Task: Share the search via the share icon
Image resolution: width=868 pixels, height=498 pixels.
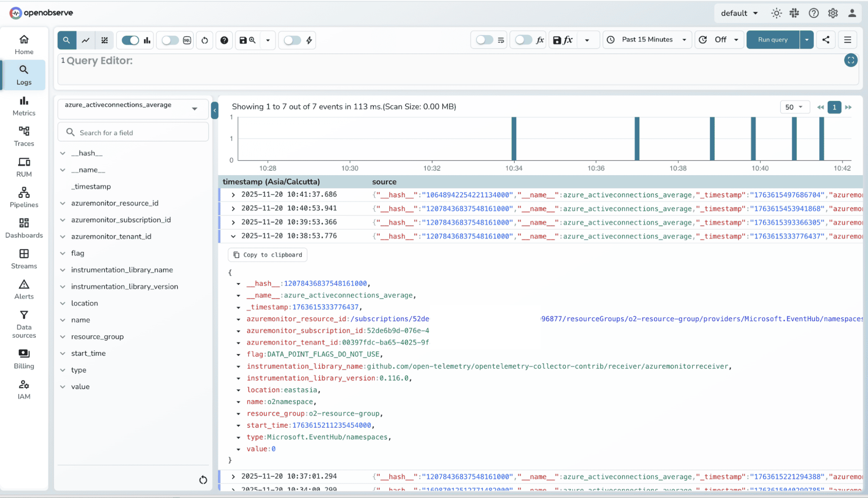Action: (x=825, y=40)
